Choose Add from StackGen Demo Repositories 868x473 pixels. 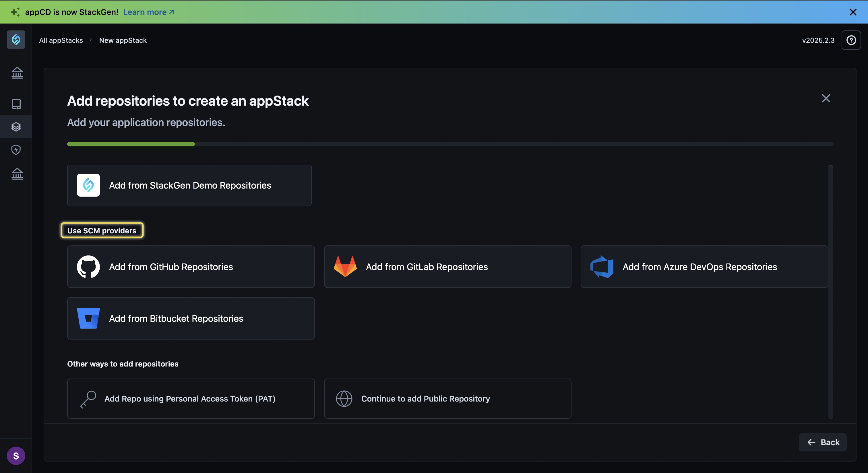pyautogui.click(x=189, y=185)
